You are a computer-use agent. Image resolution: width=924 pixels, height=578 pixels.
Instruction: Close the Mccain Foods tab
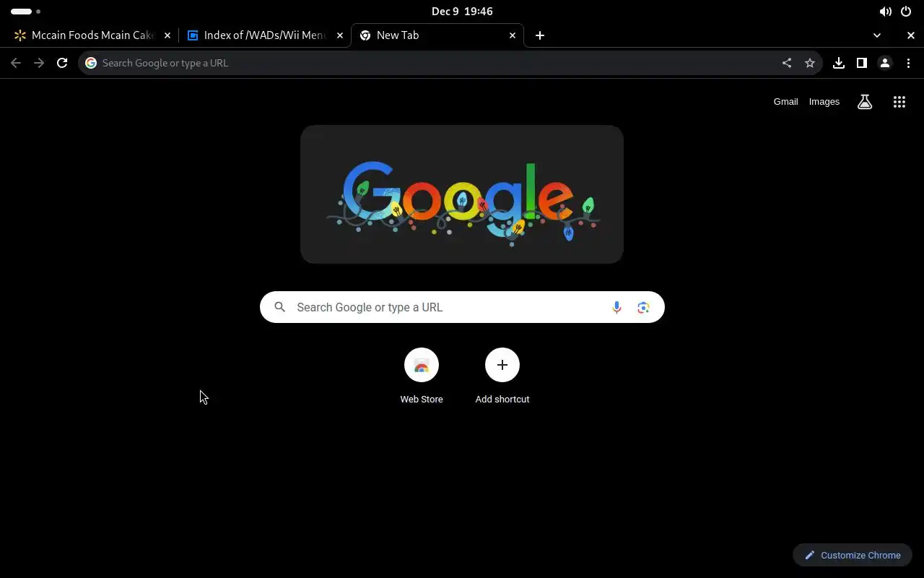point(167,35)
